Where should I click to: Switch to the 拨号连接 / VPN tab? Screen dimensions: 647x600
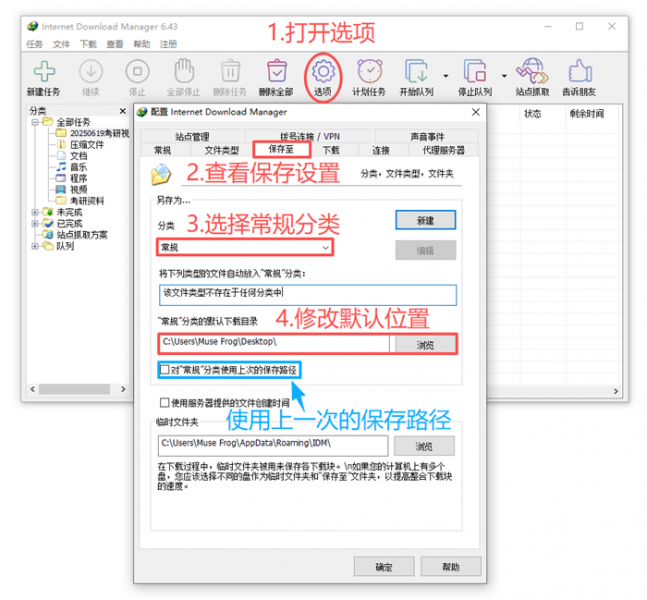[x=310, y=137]
